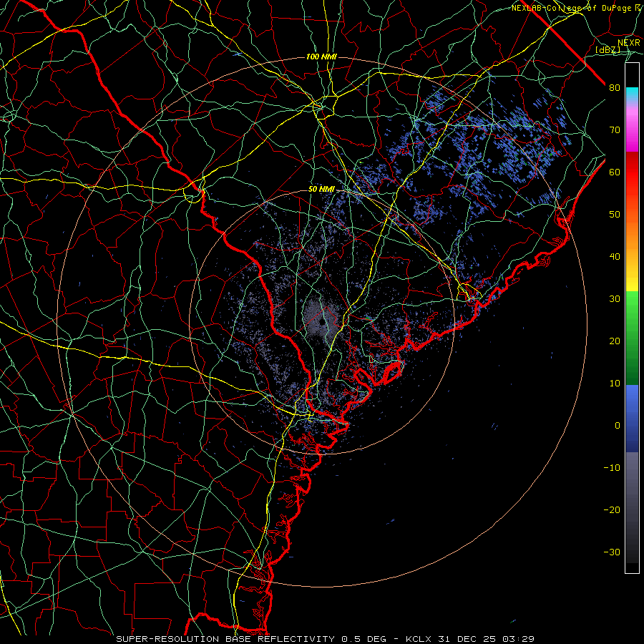Click the 0.5 DEG elevation angle in the caption
644x644 pixels.
pyautogui.click(x=363, y=639)
